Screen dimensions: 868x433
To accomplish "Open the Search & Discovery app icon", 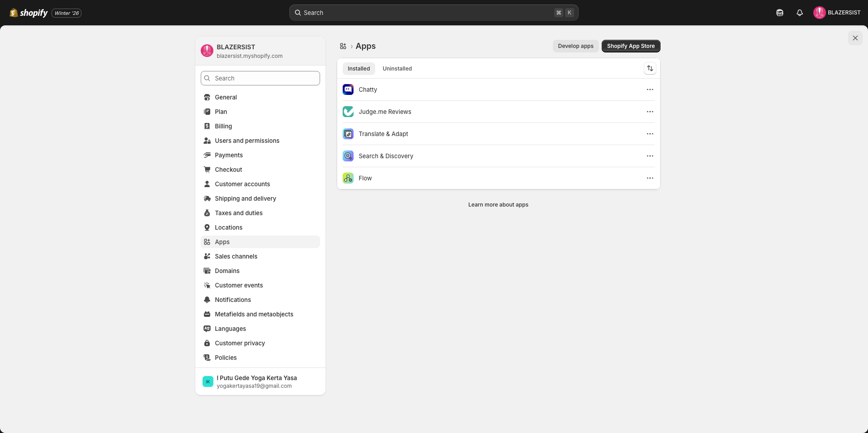I will pos(348,156).
